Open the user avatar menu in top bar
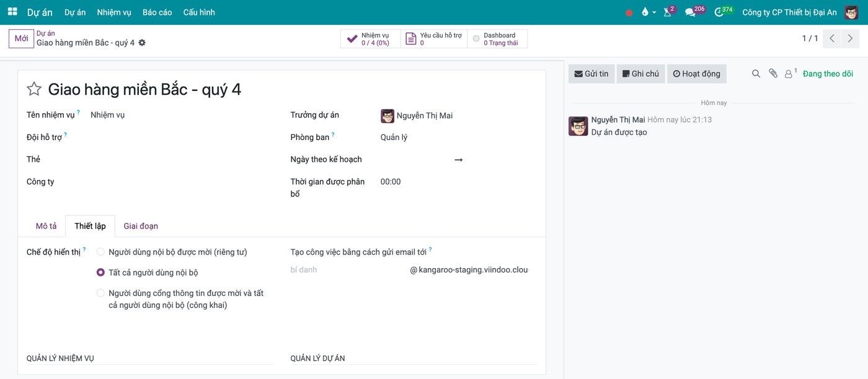868x379 pixels. click(851, 12)
